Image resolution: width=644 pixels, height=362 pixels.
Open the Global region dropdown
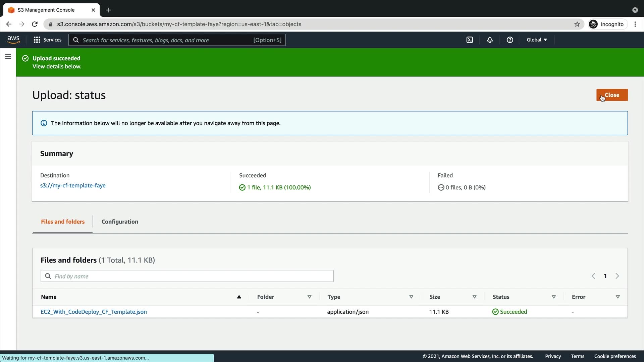coord(537,40)
